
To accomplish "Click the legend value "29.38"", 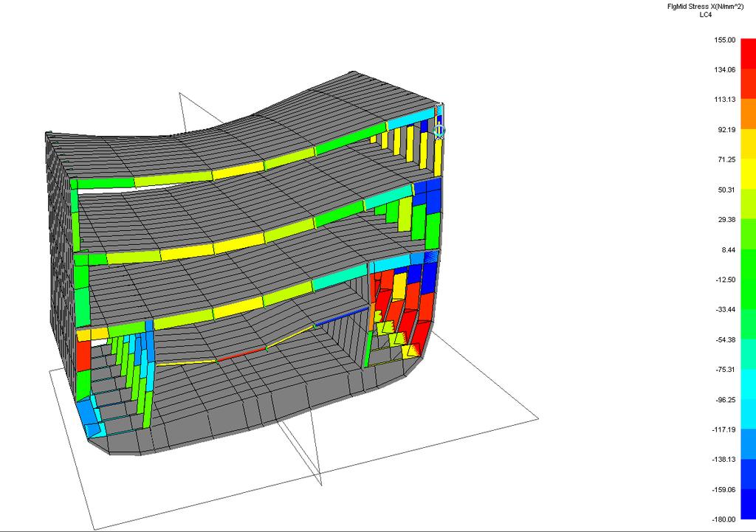I will coord(726,220).
